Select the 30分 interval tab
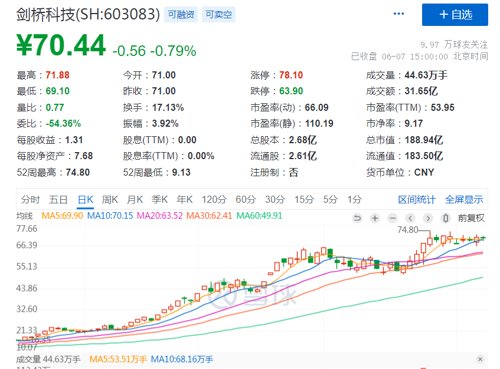 coord(275,200)
